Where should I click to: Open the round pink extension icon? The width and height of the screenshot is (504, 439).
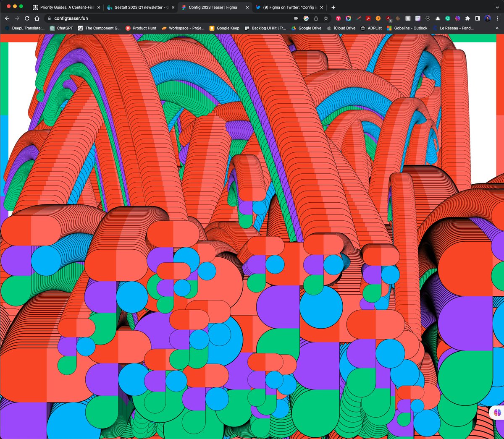point(338,18)
